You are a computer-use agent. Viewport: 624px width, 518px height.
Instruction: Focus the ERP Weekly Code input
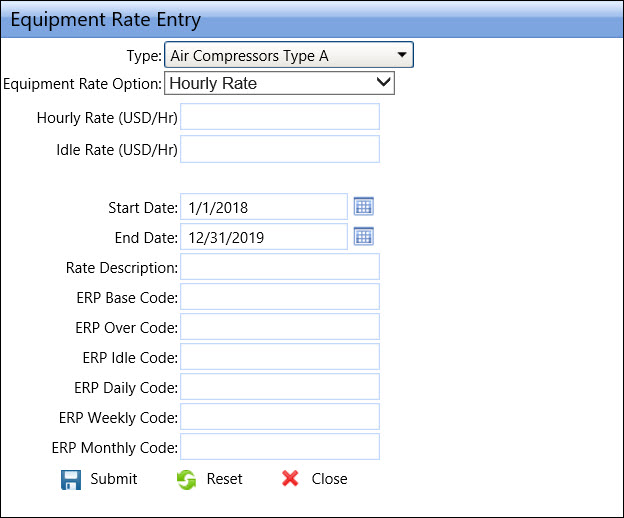point(280,417)
